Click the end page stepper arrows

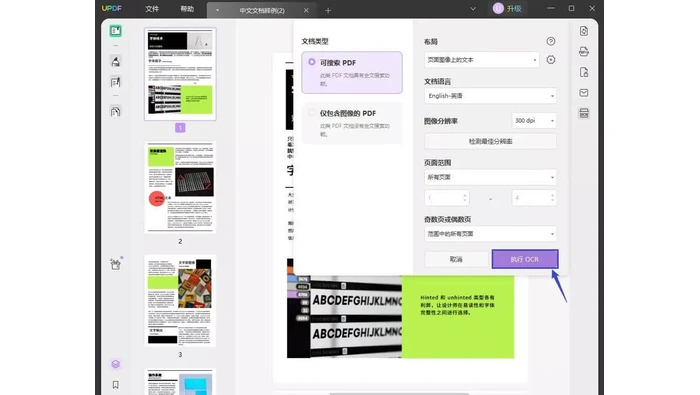pyautogui.click(x=552, y=198)
